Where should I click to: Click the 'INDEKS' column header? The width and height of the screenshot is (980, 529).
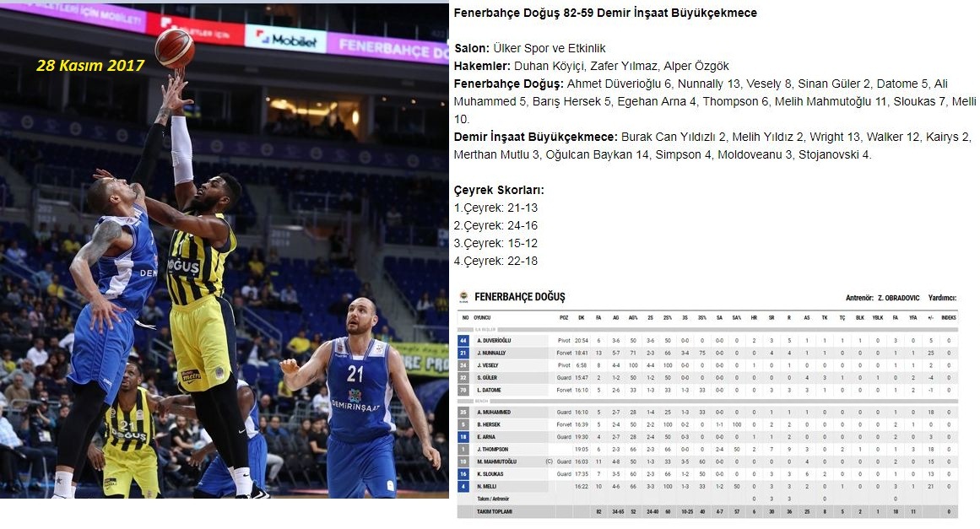point(949,318)
